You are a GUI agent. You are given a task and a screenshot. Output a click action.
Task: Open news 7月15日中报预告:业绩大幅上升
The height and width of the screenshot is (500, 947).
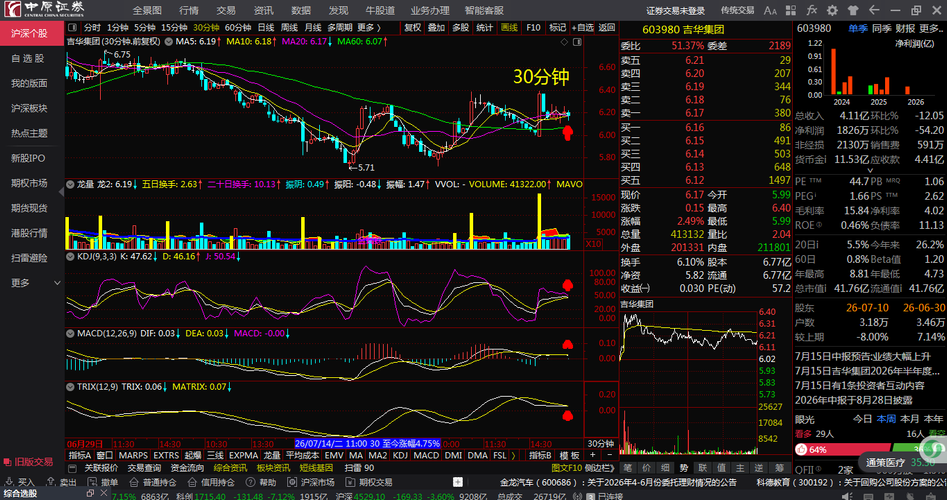point(863,356)
